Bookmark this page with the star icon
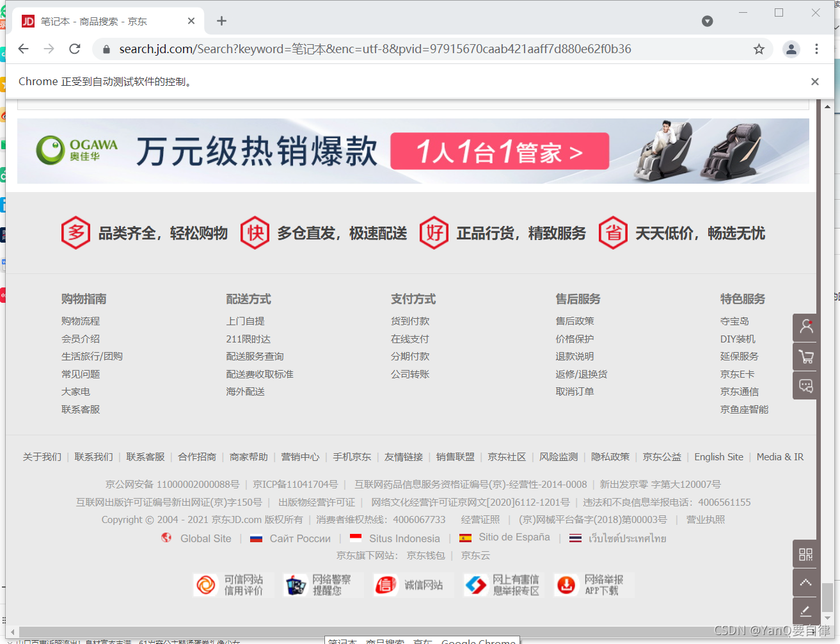This screenshot has height=644, width=840. pyautogui.click(x=759, y=49)
